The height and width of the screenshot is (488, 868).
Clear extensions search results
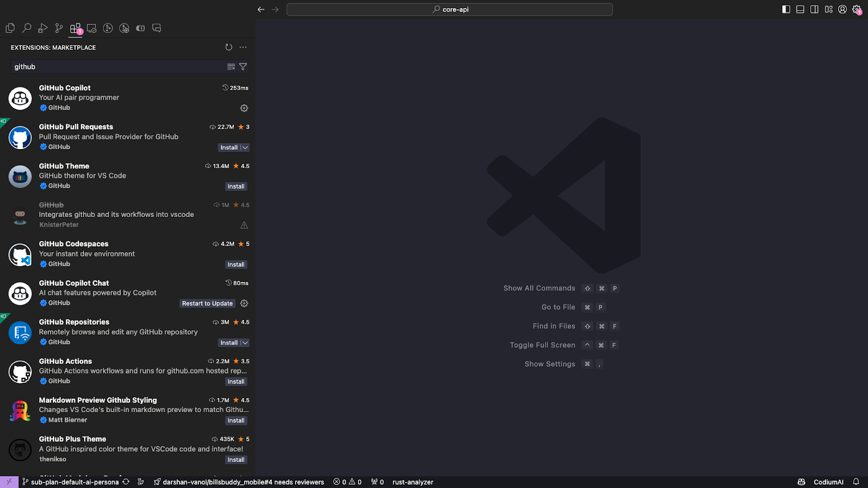point(231,67)
